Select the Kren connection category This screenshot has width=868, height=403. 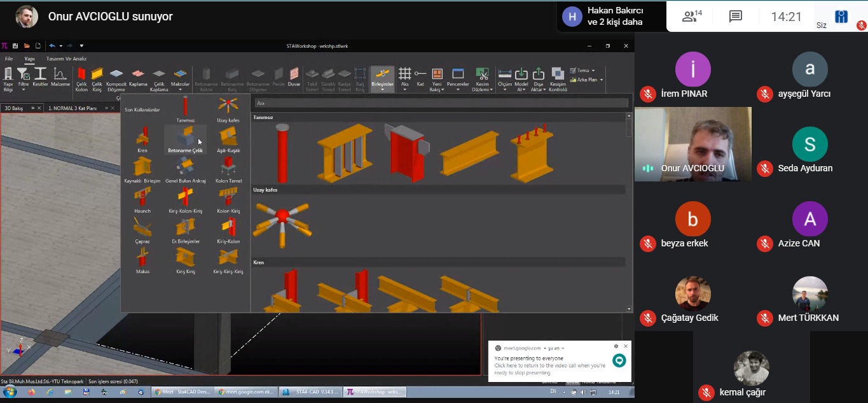(x=142, y=140)
